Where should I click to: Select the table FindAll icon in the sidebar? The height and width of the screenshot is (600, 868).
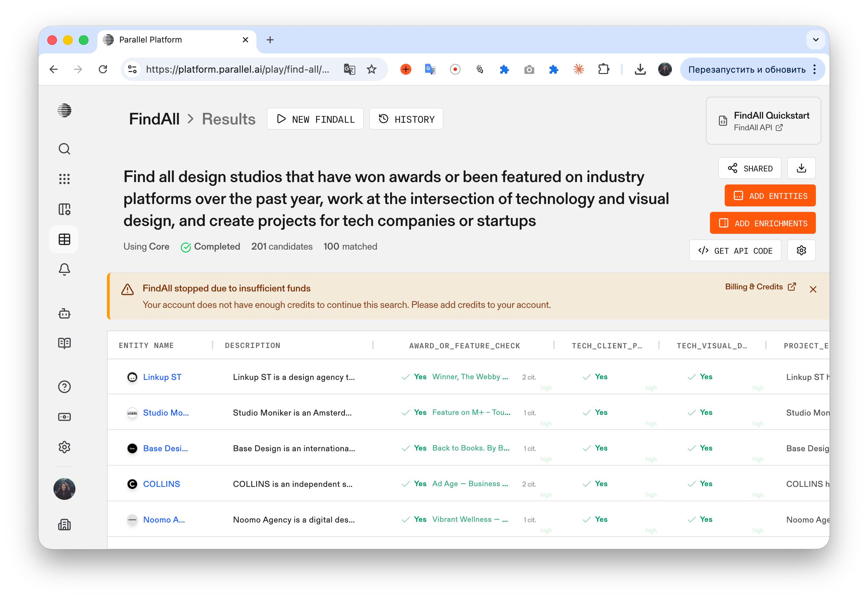pos(64,239)
